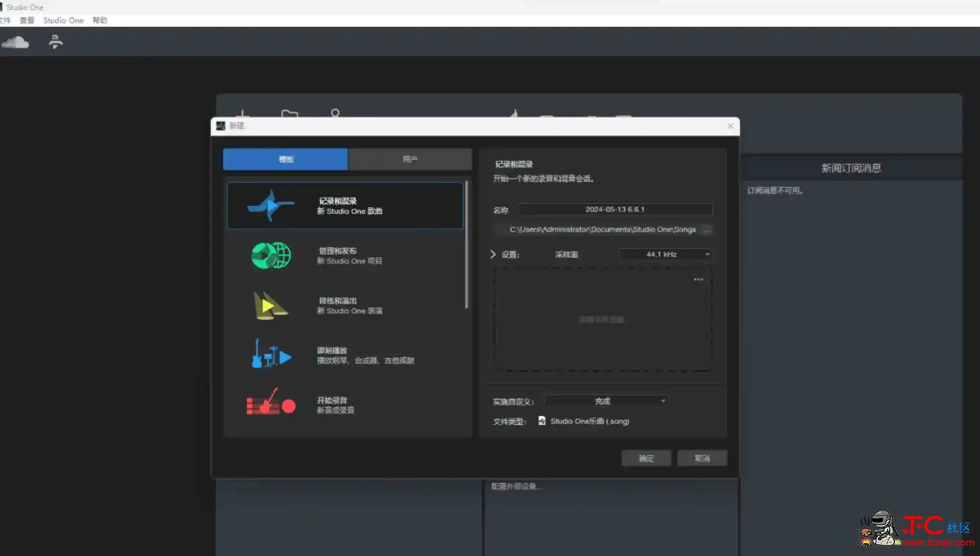Expand the 设置 section chevron
This screenshot has height=556, width=980.
tap(493, 254)
